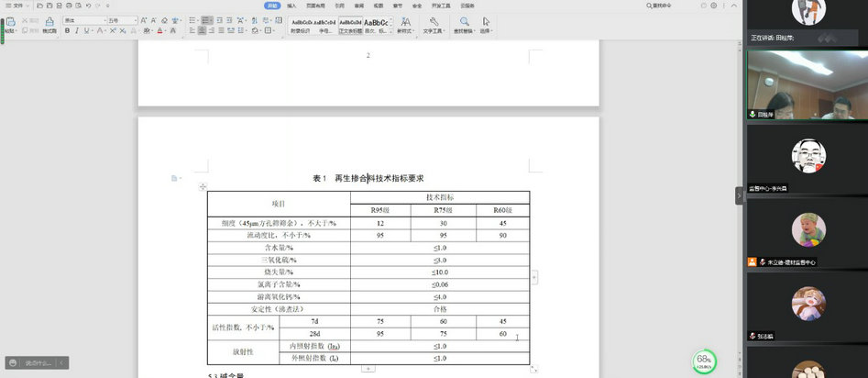Screen dimensions: 868x378
Task: Switch to the Page Layout ribbon tab
Action: [x=314, y=6]
